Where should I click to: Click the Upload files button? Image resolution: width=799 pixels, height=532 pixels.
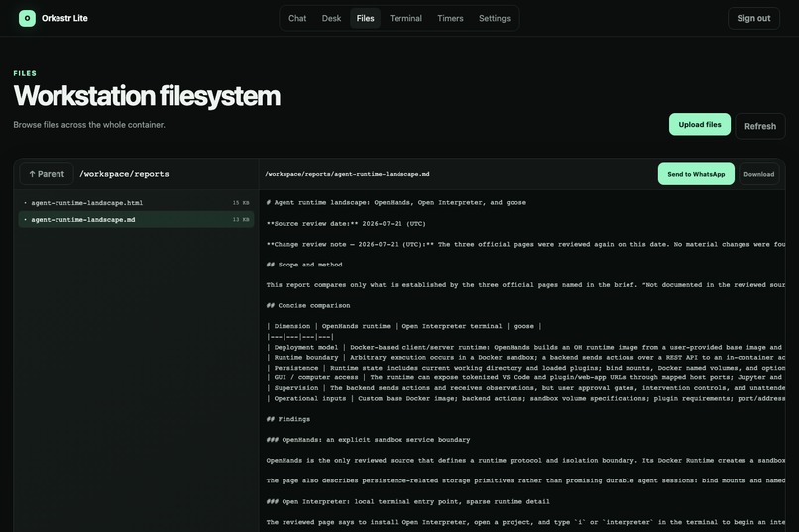click(700, 124)
